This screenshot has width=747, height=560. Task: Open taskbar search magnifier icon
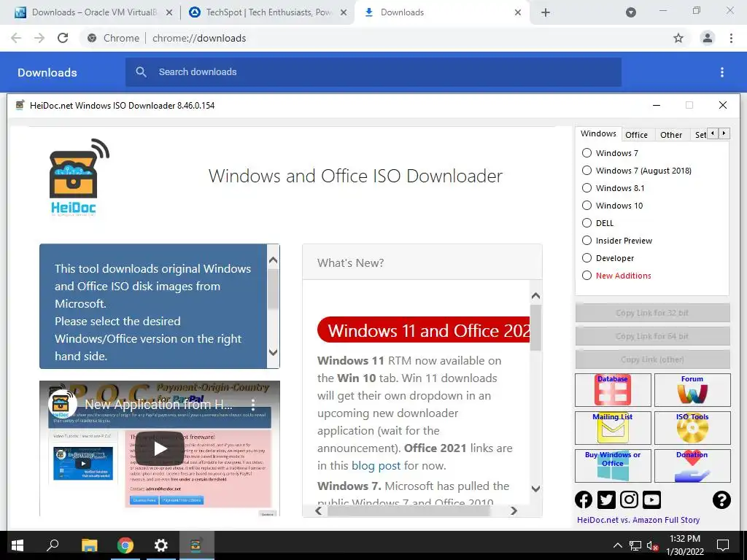(53, 545)
